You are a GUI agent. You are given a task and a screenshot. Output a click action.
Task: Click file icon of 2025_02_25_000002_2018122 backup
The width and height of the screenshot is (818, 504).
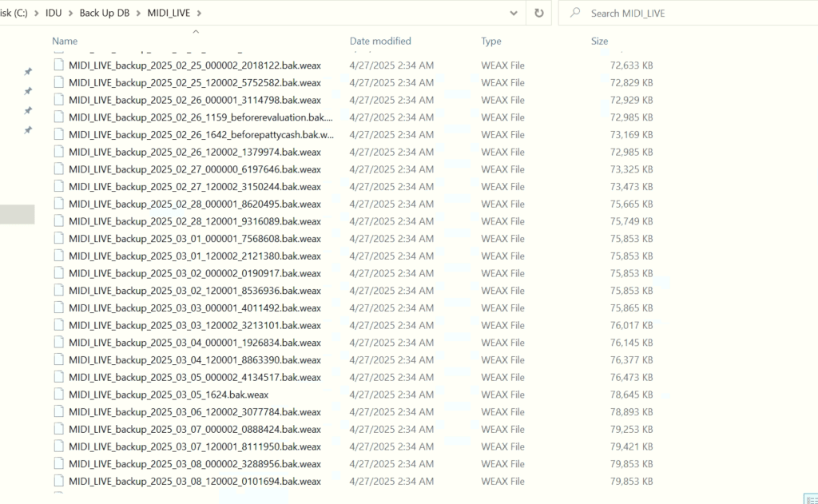point(59,65)
